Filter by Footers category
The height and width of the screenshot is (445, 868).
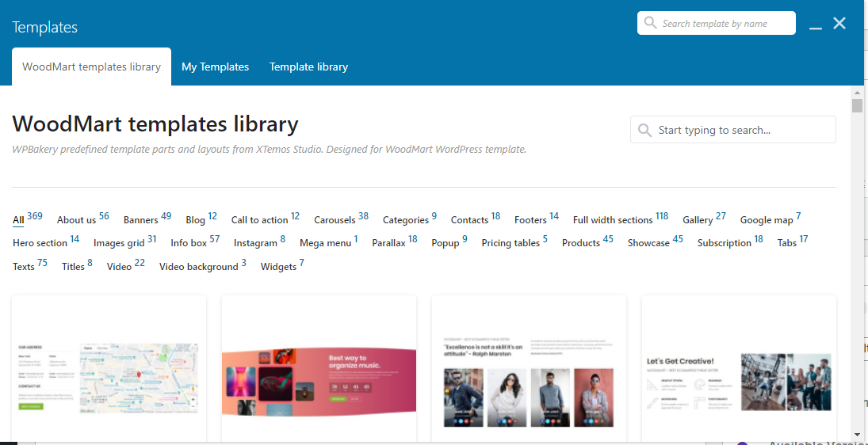pos(537,219)
